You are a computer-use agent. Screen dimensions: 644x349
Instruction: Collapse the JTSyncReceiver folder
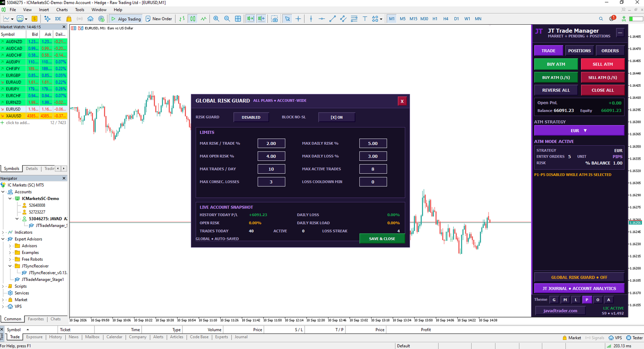(10, 266)
